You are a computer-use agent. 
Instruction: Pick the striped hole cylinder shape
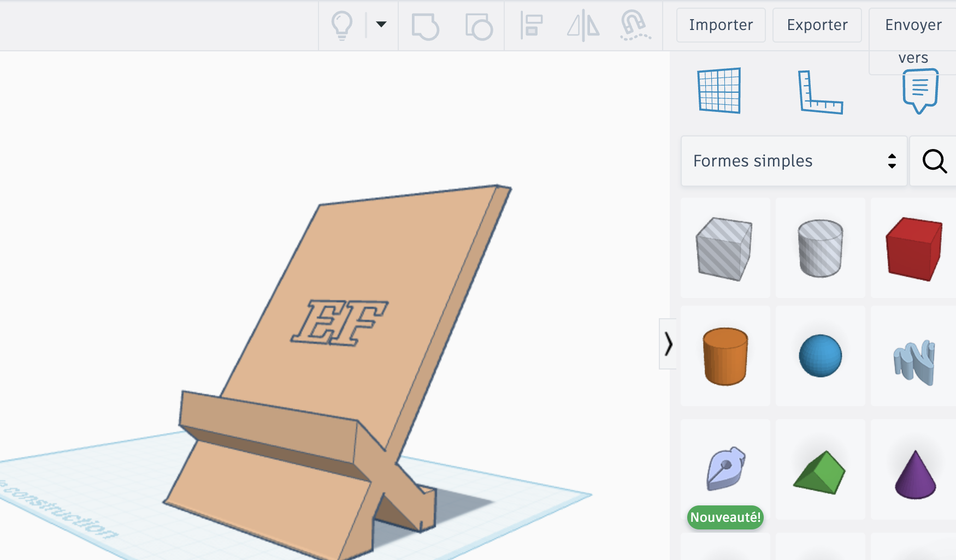pyautogui.click(x=820, y=248)
